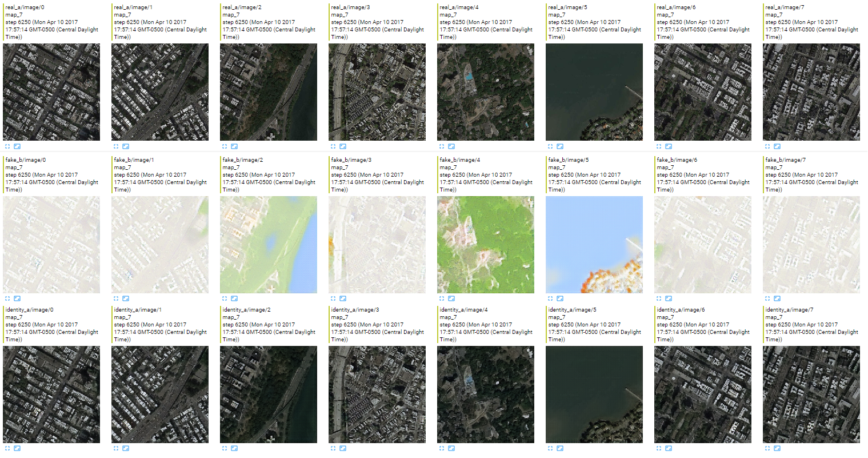This screenshot has height=458, width=868.
Task: Expand fake_b/image/1 card to full width
Action: [x=116, y=298]
